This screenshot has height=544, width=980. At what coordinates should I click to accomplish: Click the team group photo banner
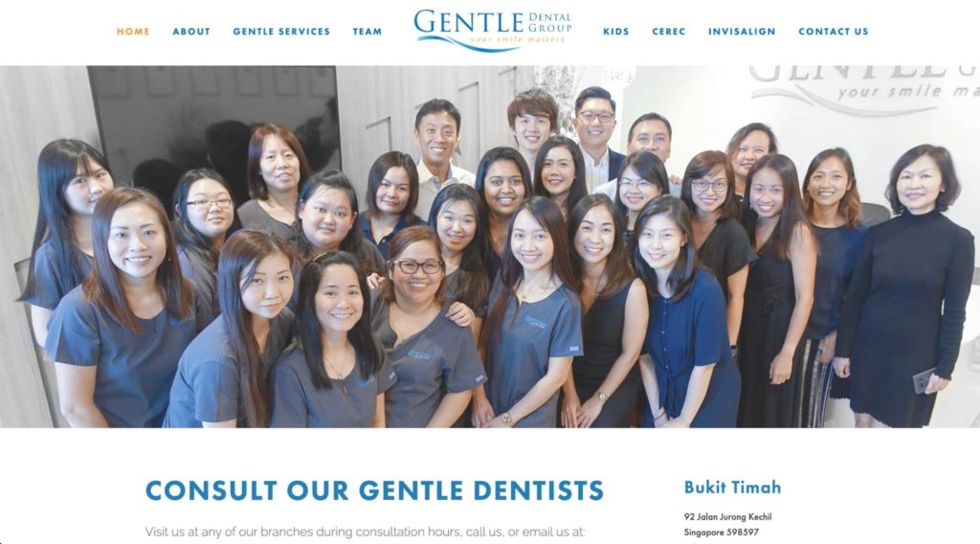click(490, 246)
